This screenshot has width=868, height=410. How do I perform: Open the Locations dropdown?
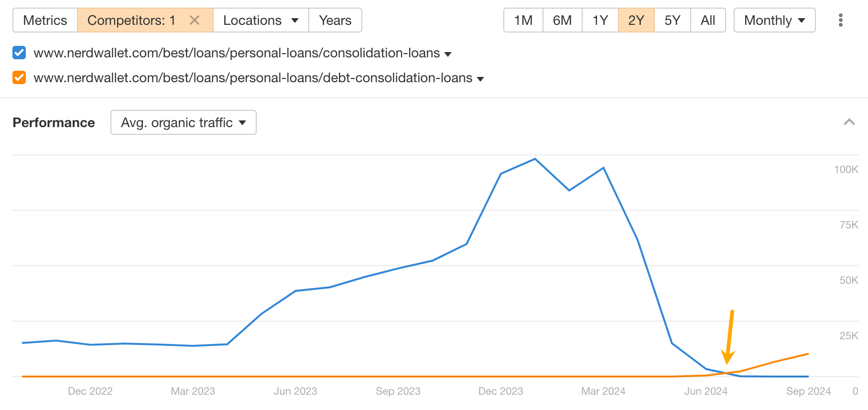pos(260,20)
